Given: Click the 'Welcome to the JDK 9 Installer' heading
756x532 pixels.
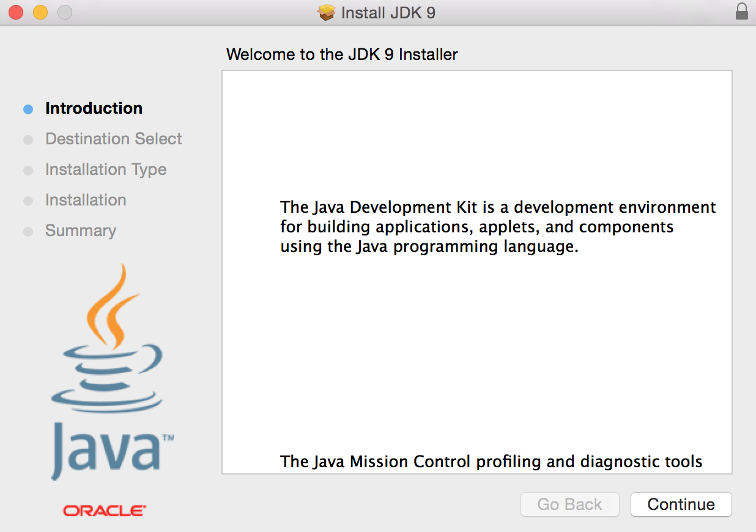Looking at the screenshot, I should pos(342,54).
